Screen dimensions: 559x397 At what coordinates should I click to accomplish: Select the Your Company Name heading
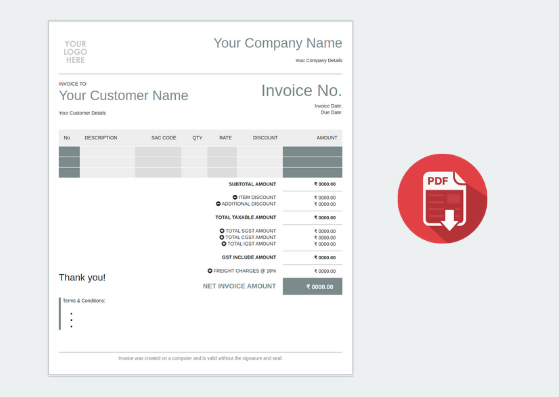278,43
